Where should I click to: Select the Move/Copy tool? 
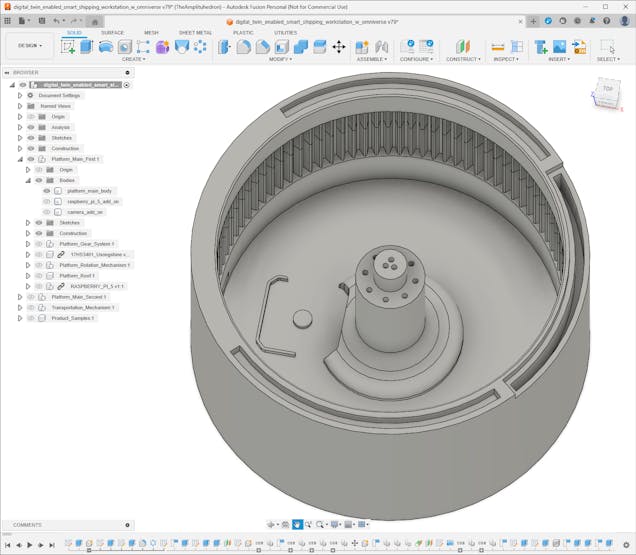[x=338, y=46]
